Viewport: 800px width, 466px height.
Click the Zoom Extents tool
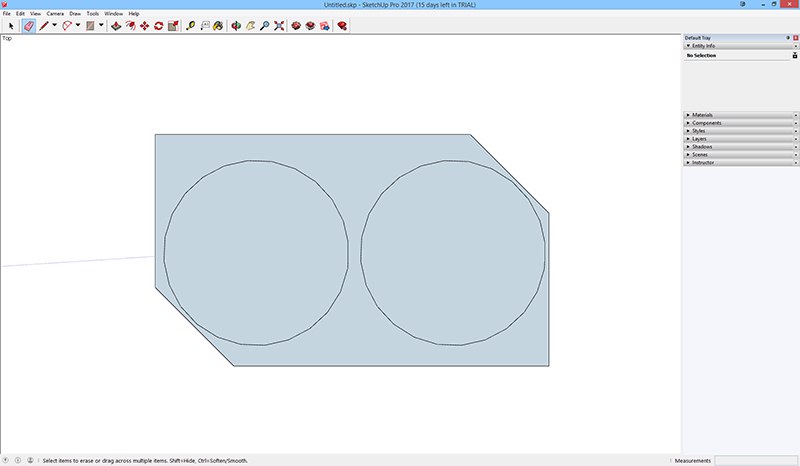point(278,26)
